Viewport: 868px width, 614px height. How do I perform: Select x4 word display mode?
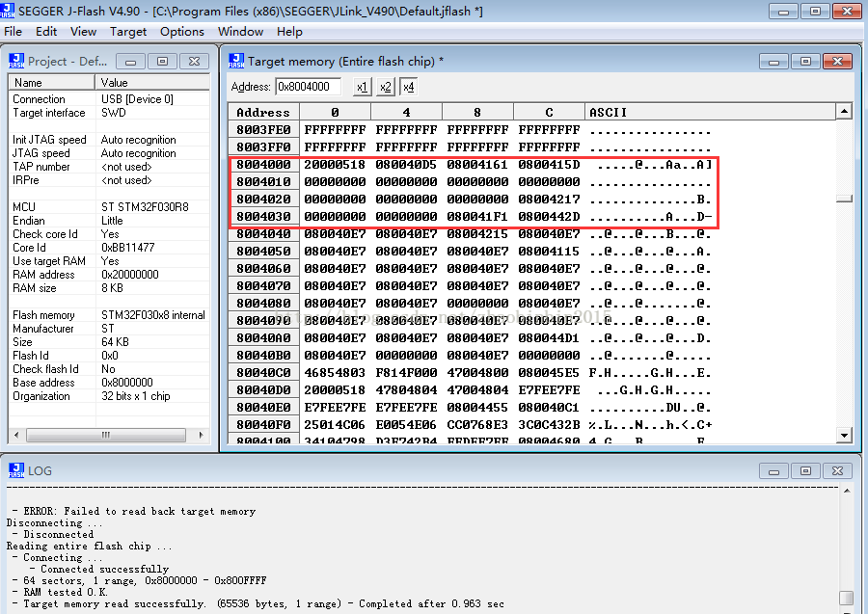pos(409,87)
